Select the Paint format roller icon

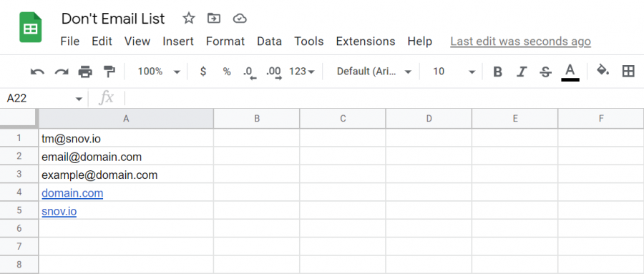109,72
